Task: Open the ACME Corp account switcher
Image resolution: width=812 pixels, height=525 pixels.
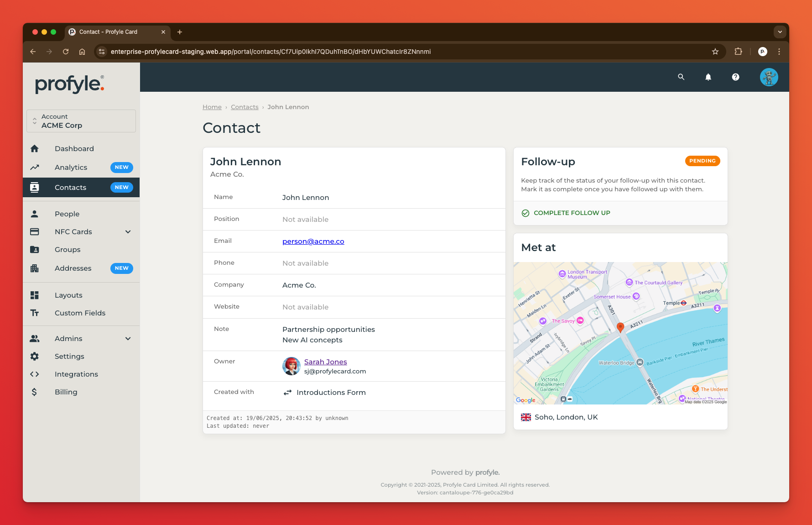Action: point(81,121)
